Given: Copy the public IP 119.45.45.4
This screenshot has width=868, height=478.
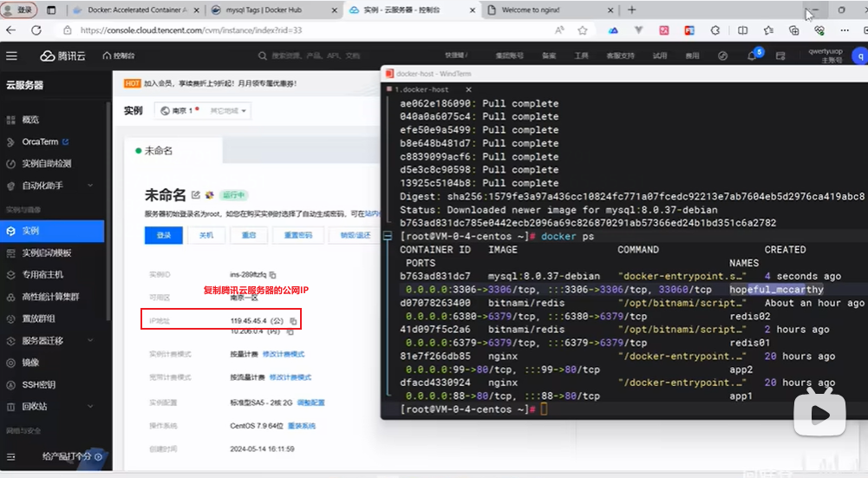Looking at the screenshot, I should tap(293, 321).
